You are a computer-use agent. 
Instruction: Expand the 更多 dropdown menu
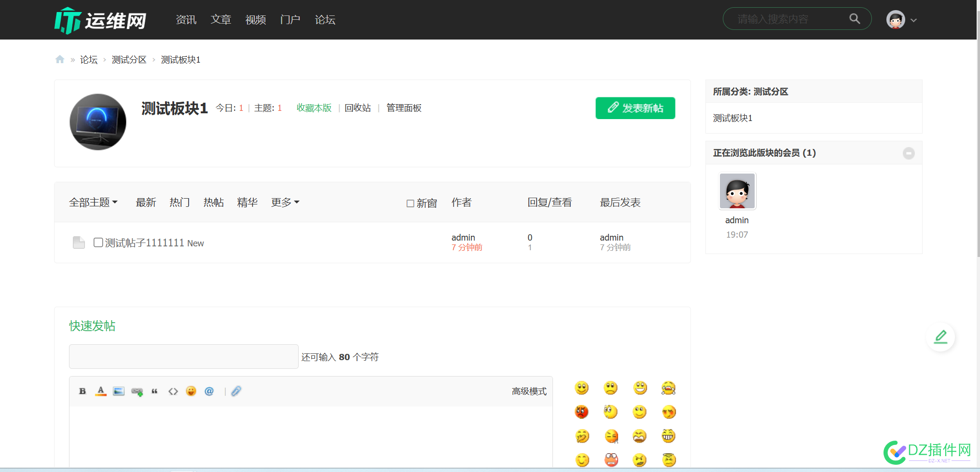285,202
